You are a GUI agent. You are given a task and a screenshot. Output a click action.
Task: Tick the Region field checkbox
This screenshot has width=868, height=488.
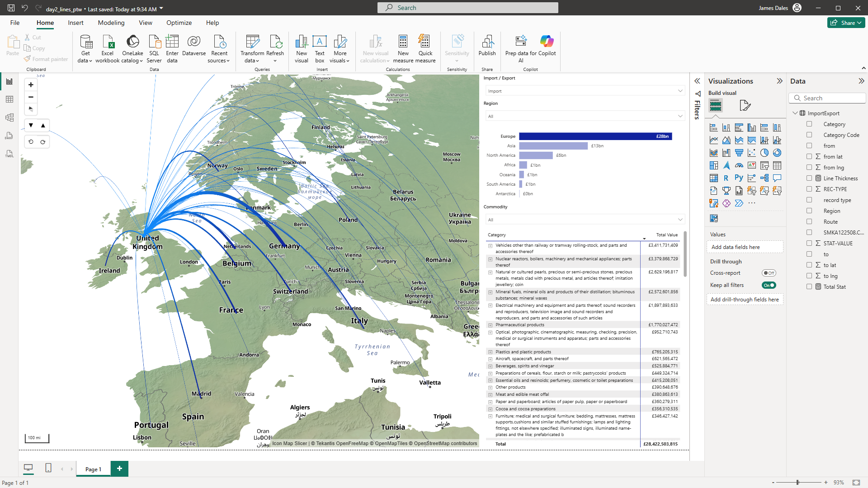809,211
